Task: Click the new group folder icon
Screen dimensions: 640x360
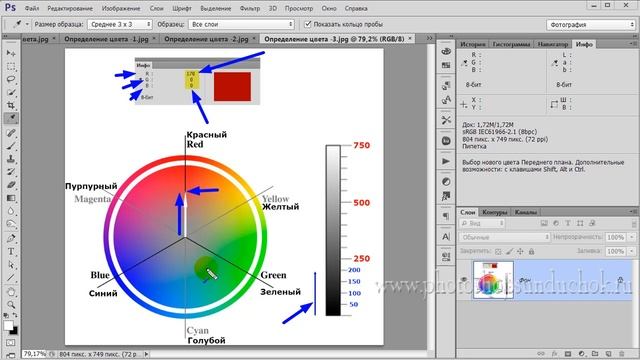Action: 595,354
